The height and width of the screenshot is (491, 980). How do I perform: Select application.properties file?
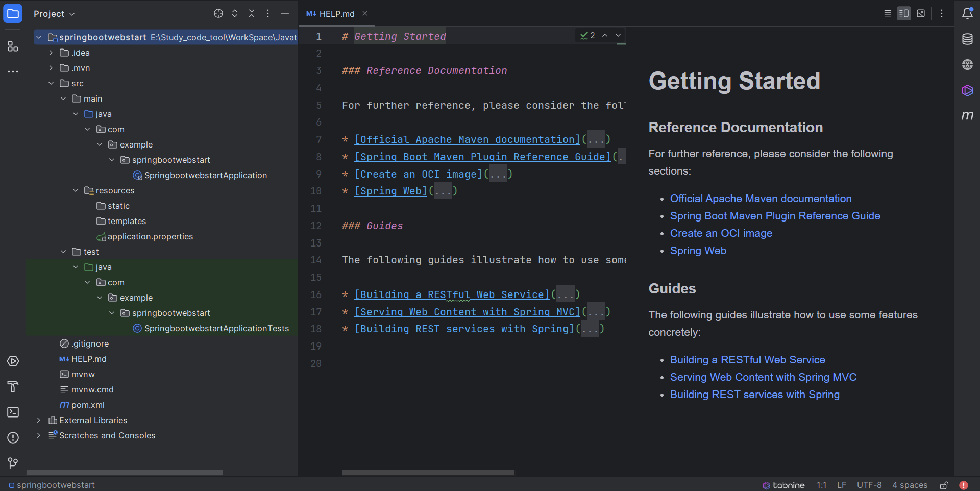[x=145, y=236]
